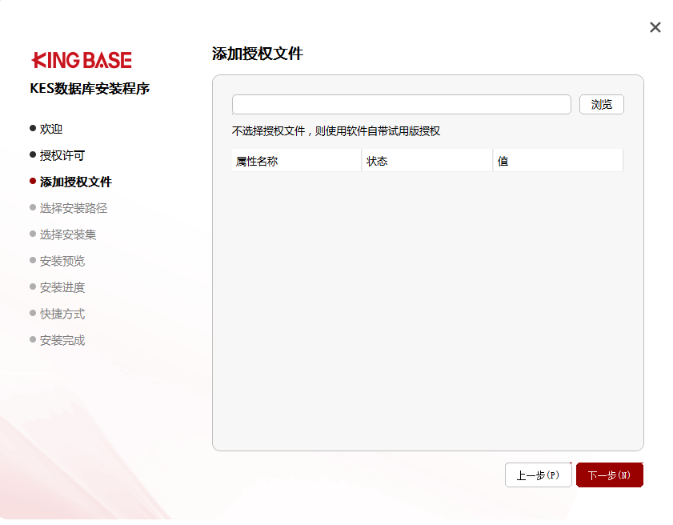
Task: Select the 安装完成 step
Action: click(62, 340)
